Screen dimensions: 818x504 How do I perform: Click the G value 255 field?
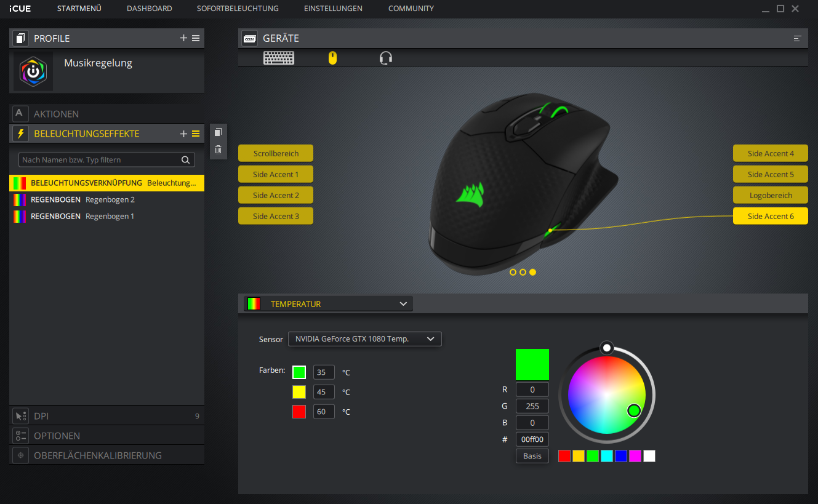coord(532,406)
